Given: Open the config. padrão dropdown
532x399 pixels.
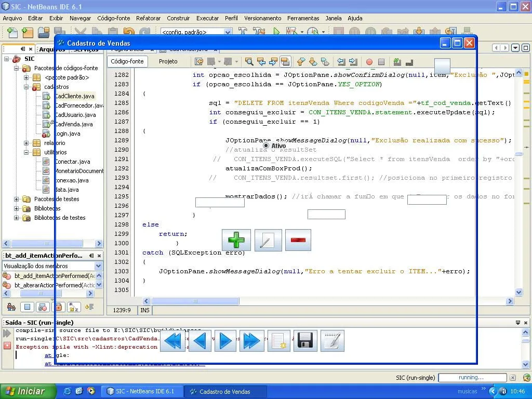Looking at the screenshot, I should tap(228, 32).
